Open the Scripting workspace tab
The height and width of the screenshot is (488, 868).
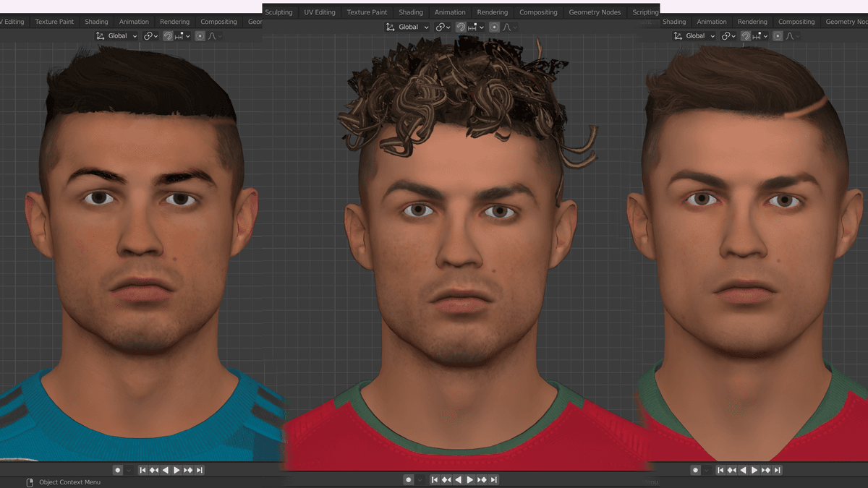(644, 12)
